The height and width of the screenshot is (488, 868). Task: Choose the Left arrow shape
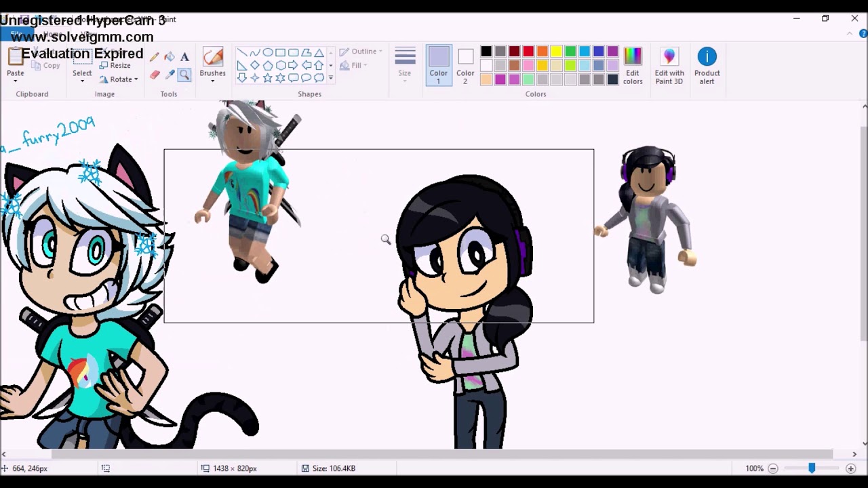306,65
